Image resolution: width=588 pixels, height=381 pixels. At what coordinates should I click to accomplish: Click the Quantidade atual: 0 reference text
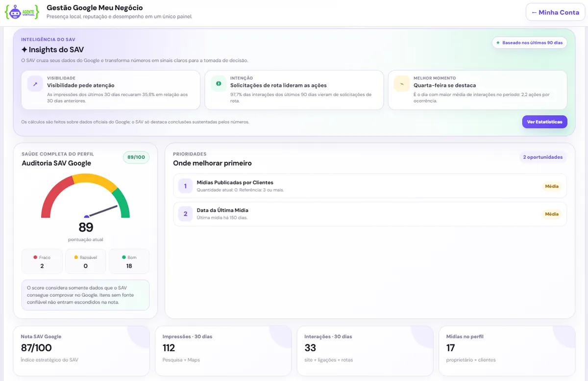click(x=240, y=190)
